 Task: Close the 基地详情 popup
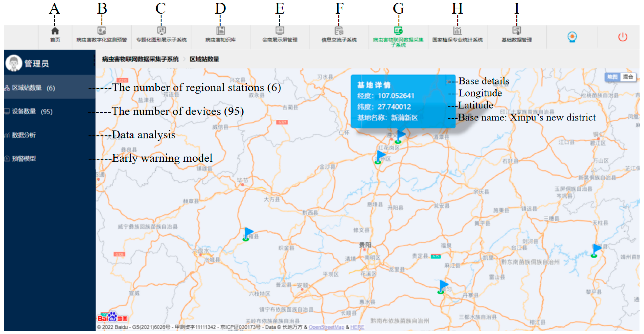point(449,81)
